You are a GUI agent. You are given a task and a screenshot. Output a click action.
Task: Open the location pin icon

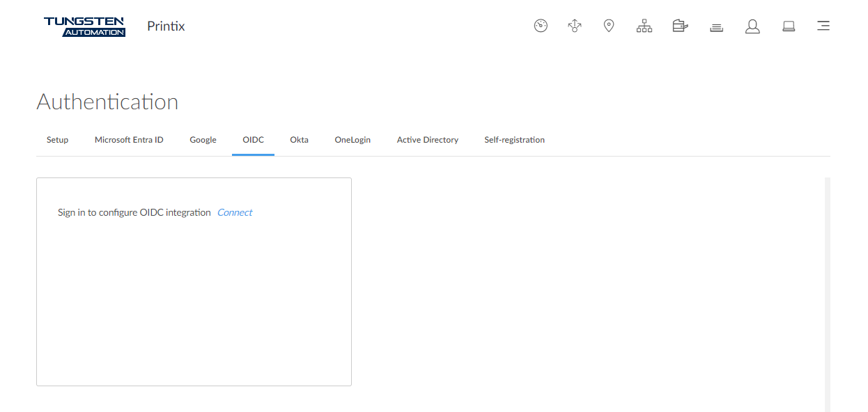pyautogui.click(x=609, y=26)
